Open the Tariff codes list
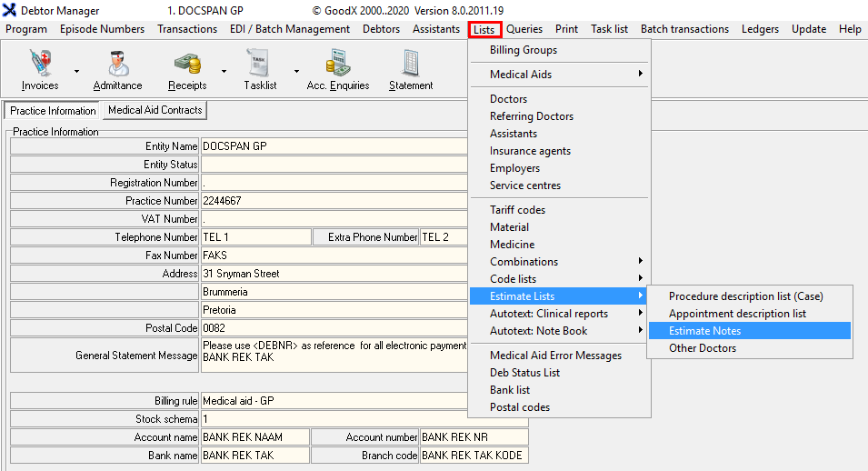868x471 pixels. (x=517, y=210)
